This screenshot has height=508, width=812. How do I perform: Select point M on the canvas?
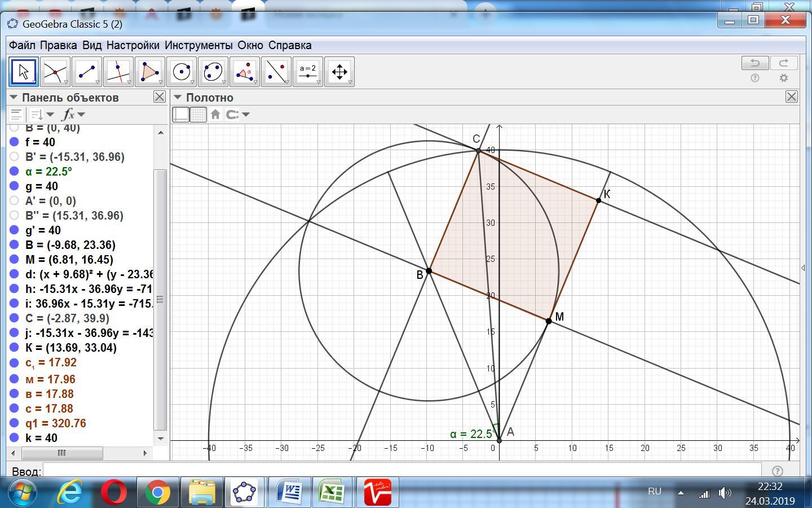tap(549, 321)
